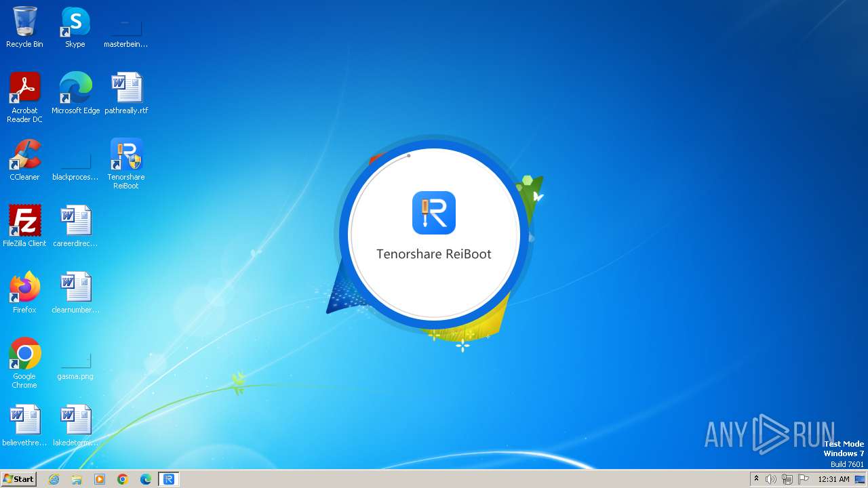
Task: Open Acrobat Reader DC shortcut
Action: coord(24,98)
